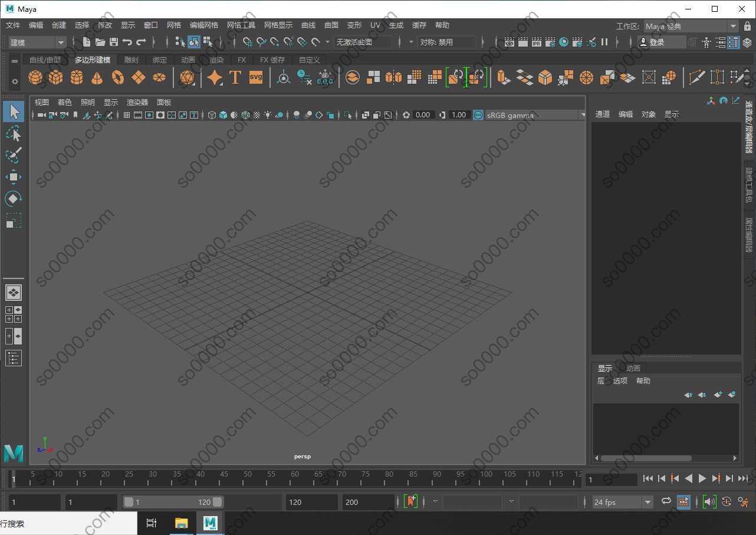Click the 登录 sign-in button
The height and width of the screenshot is (535, 756).
pos(662,42)
